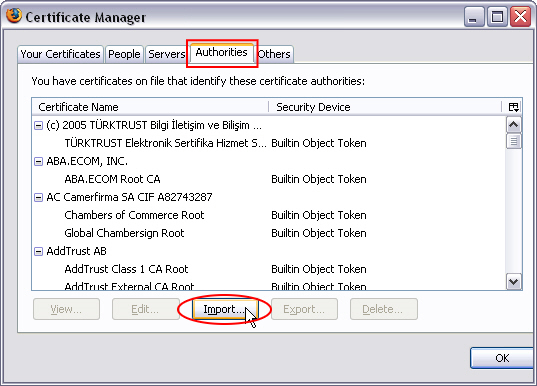Sort by Certificate Name column header
The height and width of the screenshot is (386, 537).
[150, 107]
